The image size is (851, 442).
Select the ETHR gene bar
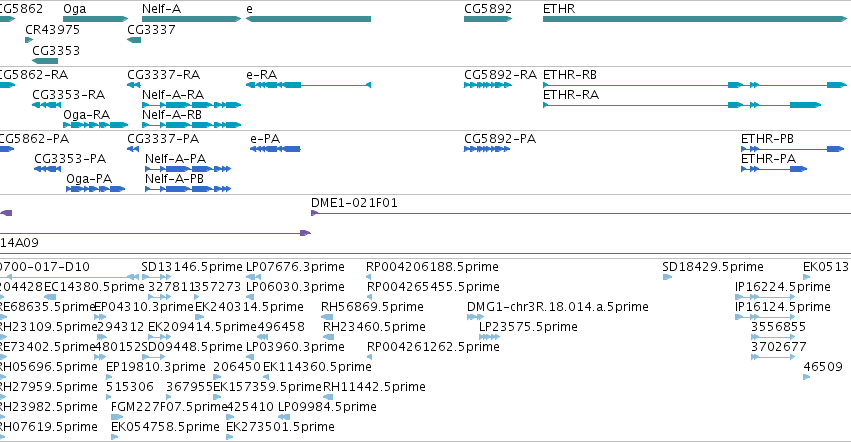(x=695, y=19)
